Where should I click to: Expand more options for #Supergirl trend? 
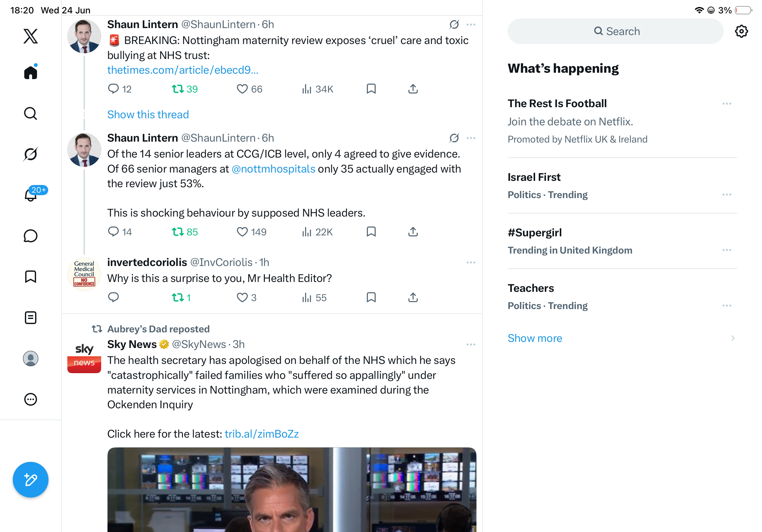coord(727,250)
